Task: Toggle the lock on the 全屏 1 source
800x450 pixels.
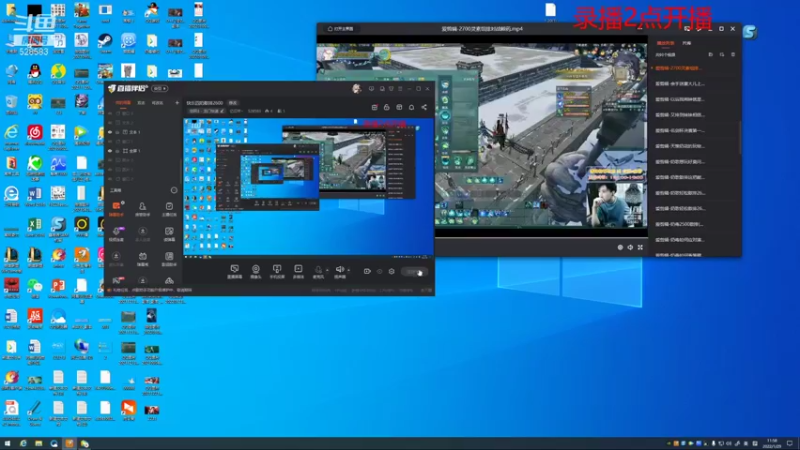Action: [117, 151]
